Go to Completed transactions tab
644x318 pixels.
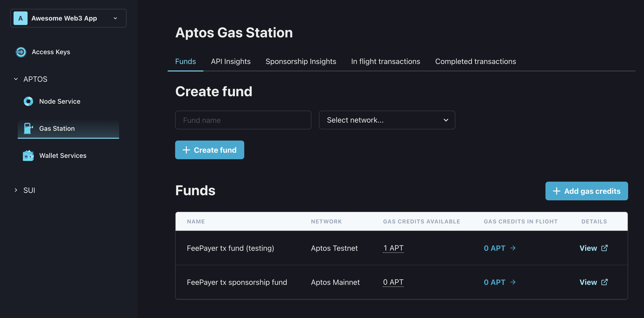point(475,61)
